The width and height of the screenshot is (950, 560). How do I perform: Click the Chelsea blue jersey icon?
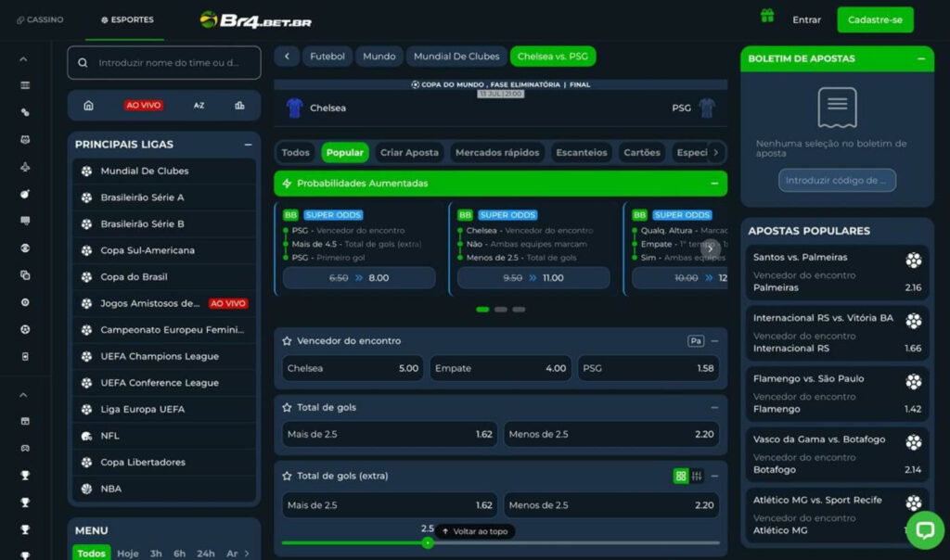click(x=294, y=108)
